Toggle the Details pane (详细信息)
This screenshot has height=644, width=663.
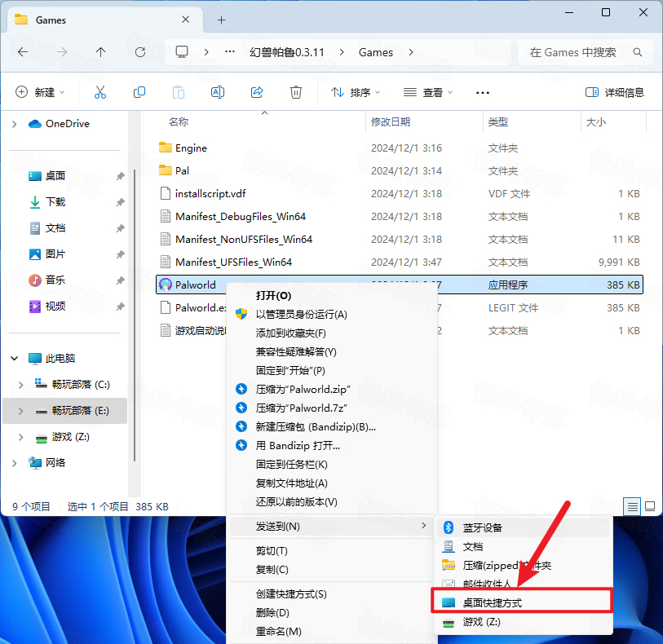(614, 92)
